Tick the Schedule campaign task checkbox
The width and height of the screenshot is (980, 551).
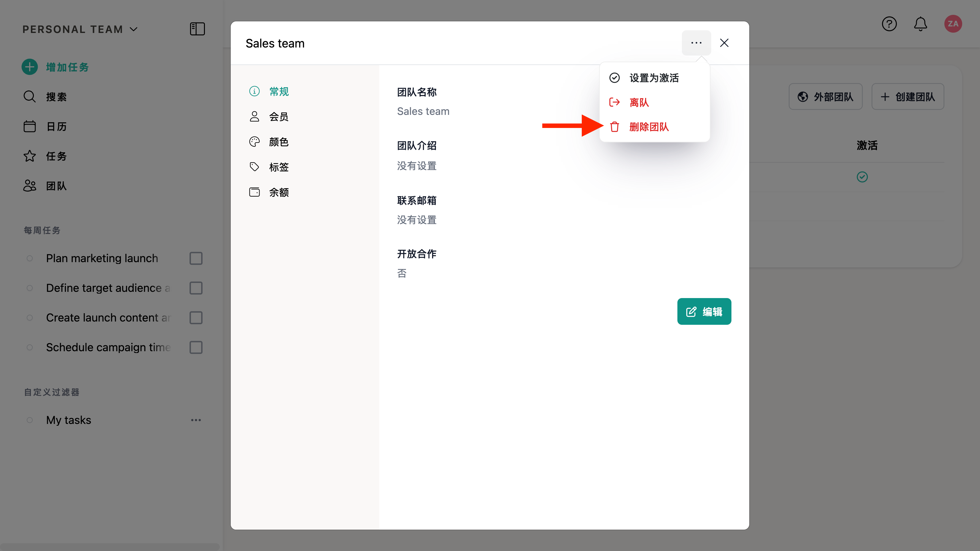[196, 347]
